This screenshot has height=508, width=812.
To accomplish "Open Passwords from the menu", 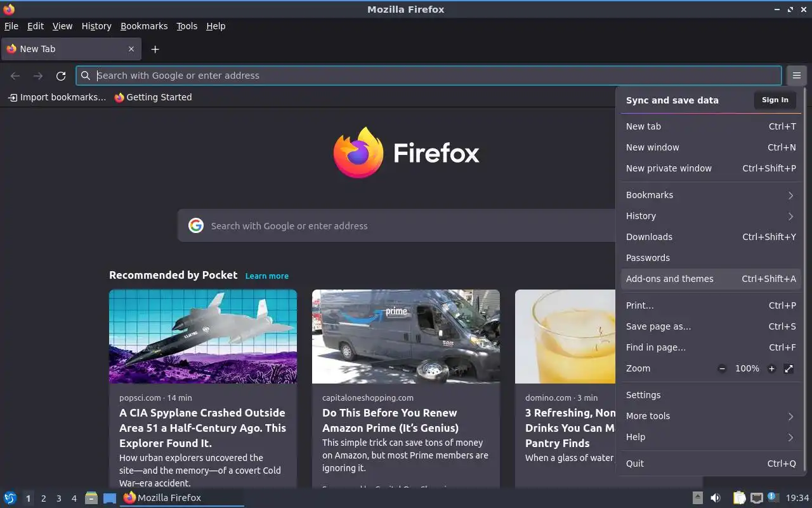I will [x=710, y=258].
